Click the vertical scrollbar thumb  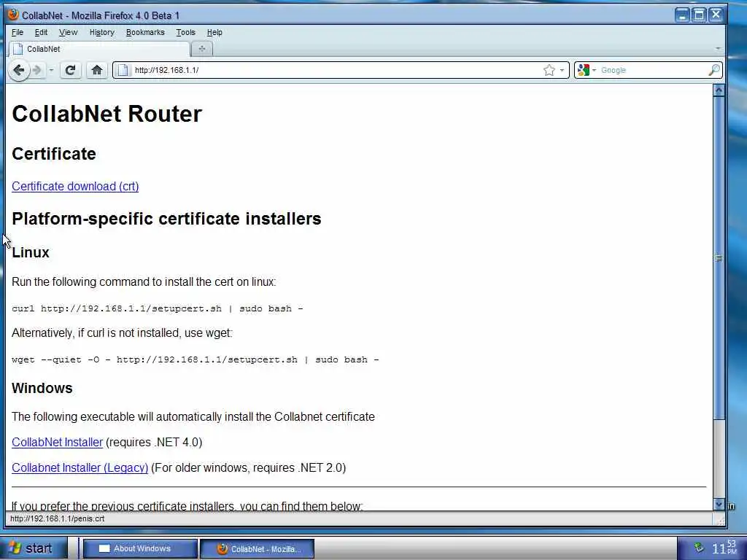point(719,258)
